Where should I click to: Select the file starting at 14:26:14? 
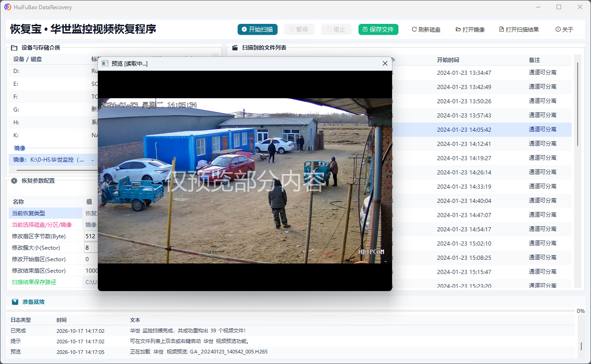click(482, 172)
